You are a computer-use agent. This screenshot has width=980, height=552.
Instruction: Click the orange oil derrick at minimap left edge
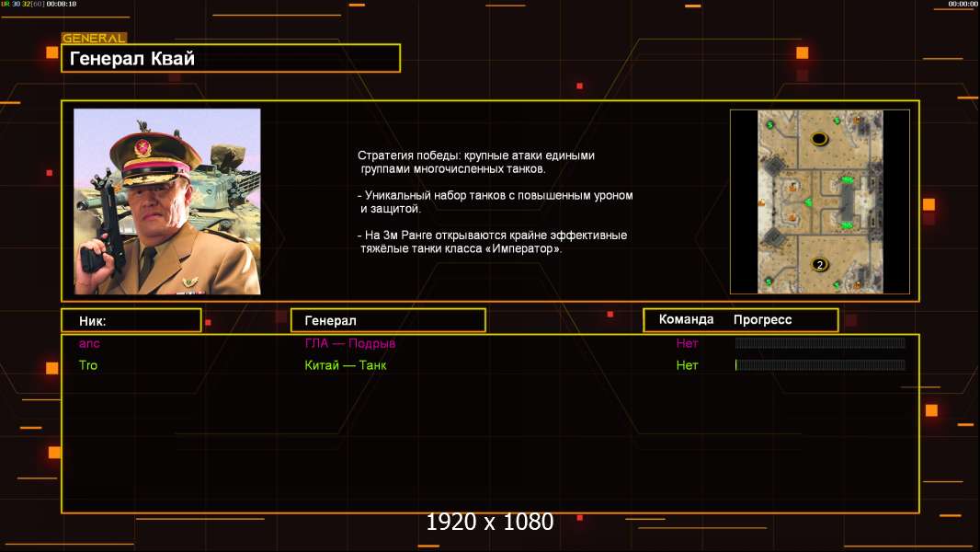760,202
